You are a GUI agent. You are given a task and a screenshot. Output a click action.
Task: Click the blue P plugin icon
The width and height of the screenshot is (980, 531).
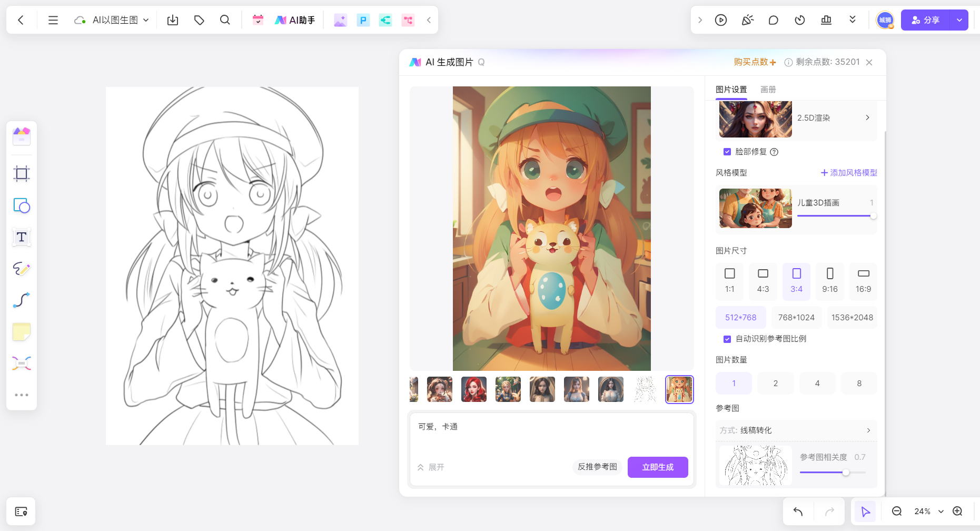[363, 20]
